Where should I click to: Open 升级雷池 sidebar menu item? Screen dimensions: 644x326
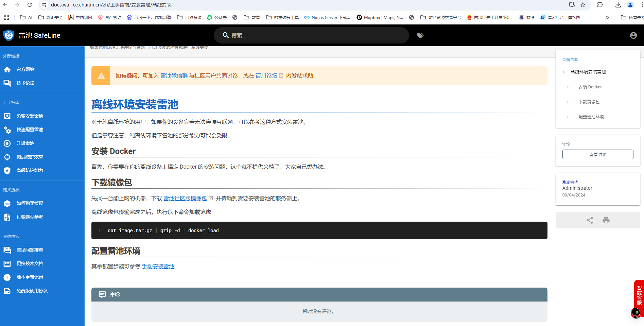pos(42,143)
